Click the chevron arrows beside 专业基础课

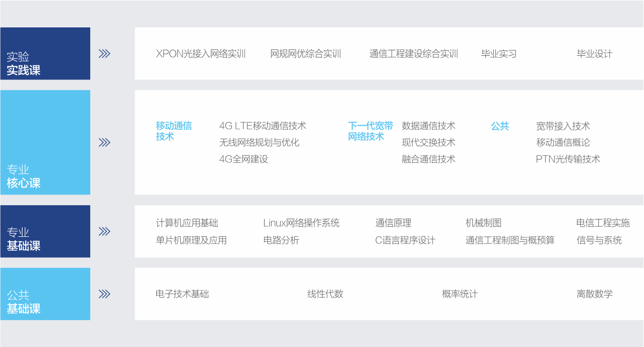click(105, 232)
